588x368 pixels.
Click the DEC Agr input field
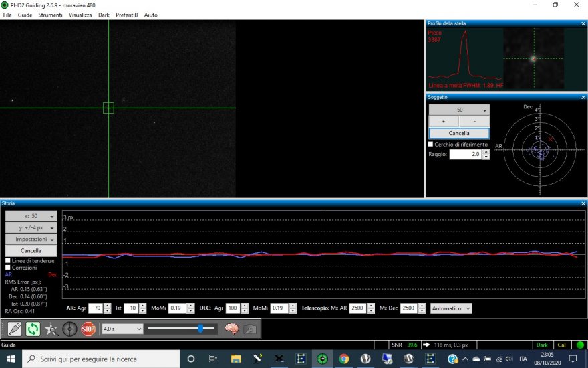[x=233, y=308]
